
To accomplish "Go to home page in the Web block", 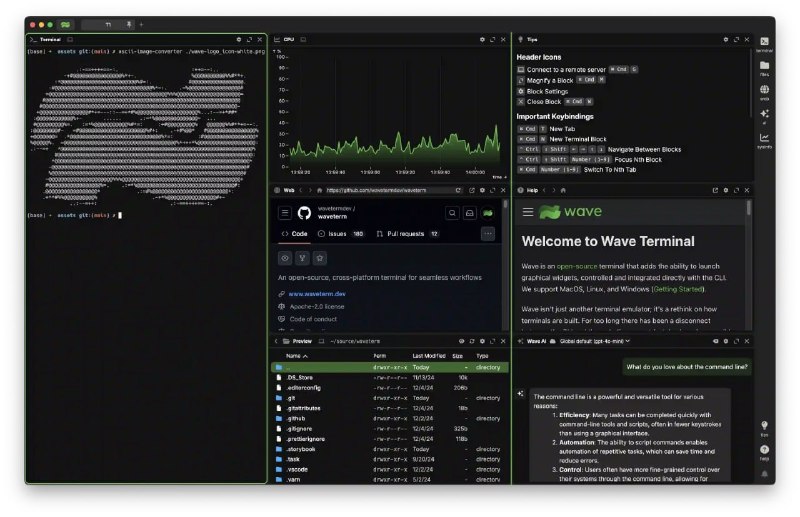I will [319, 190].
